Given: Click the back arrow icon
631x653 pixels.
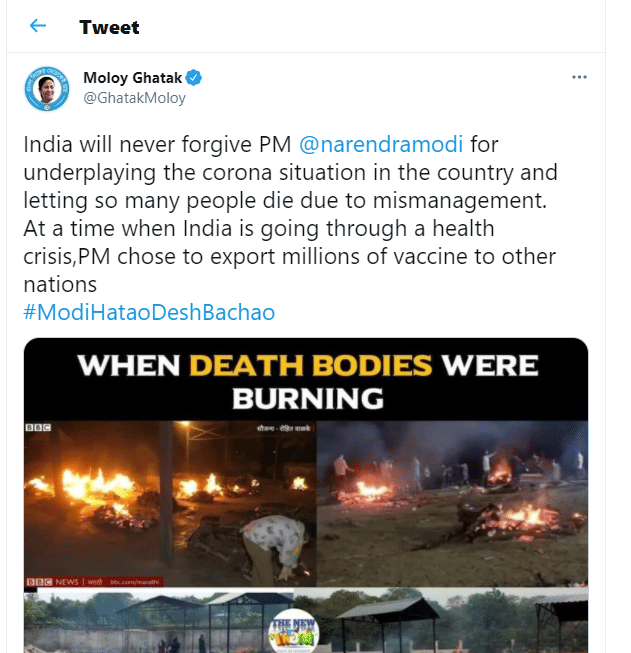Looking at the screenshot, I should point(38,26).
